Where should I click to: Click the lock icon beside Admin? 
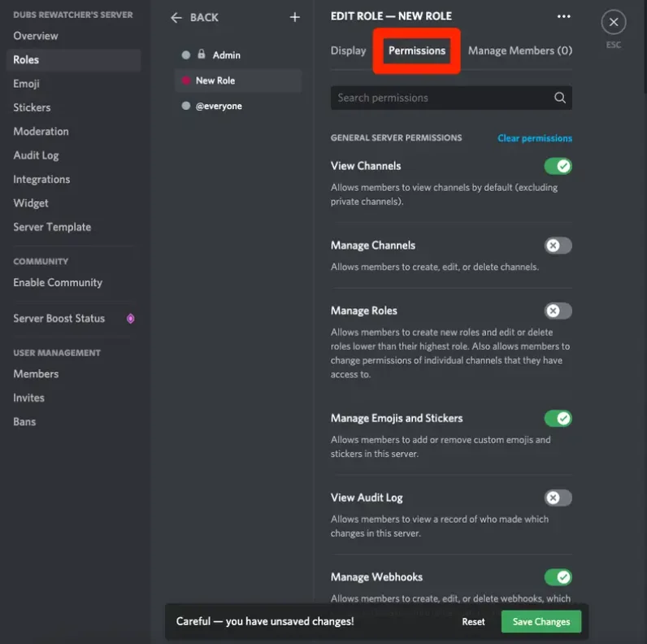tap(202, 54)
